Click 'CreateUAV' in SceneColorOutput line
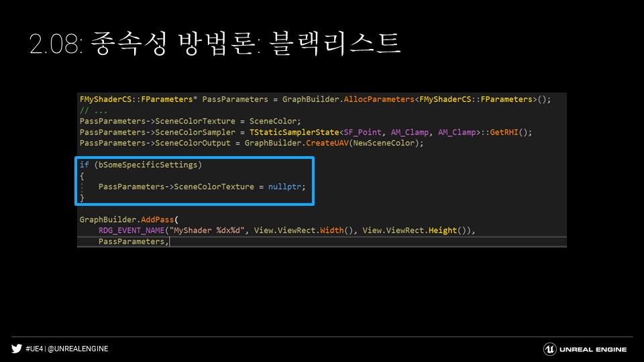This screenshot has width=644, height=362. (327, 143)
